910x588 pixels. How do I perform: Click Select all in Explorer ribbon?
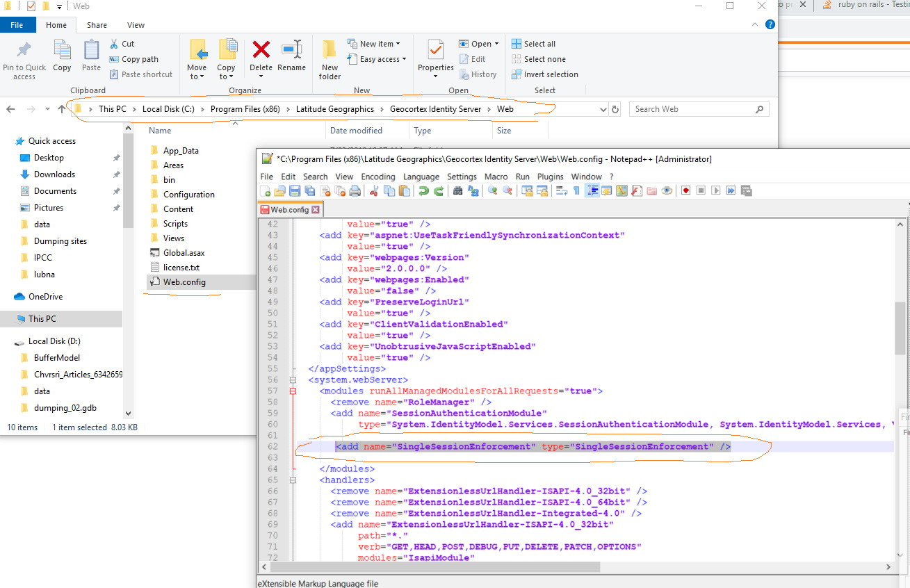[x=533, y=44]
